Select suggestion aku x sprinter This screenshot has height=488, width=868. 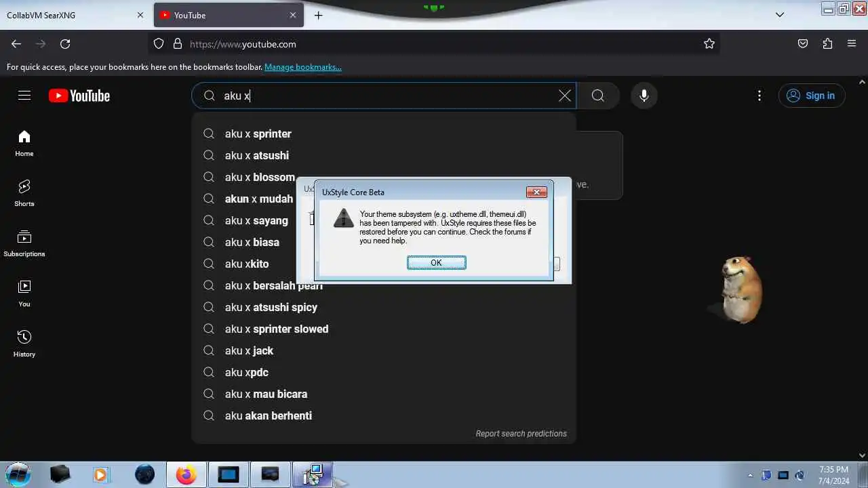pyautogui.click(x=384, y=134)
